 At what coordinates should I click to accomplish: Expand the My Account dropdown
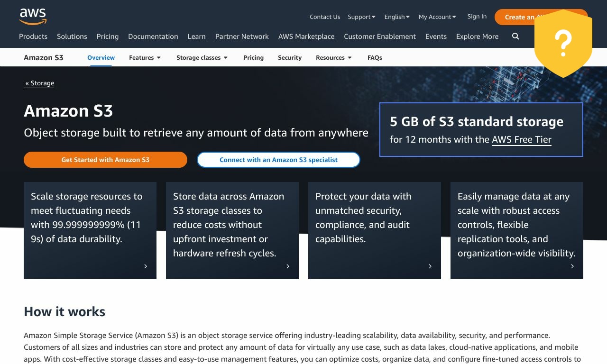coord(437,17)
